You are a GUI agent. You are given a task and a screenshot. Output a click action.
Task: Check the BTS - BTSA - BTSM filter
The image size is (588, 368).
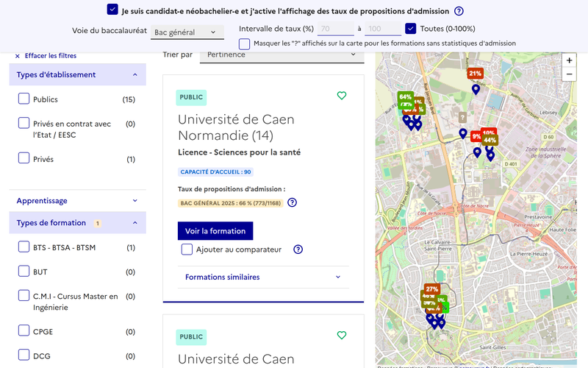point(24,247)
